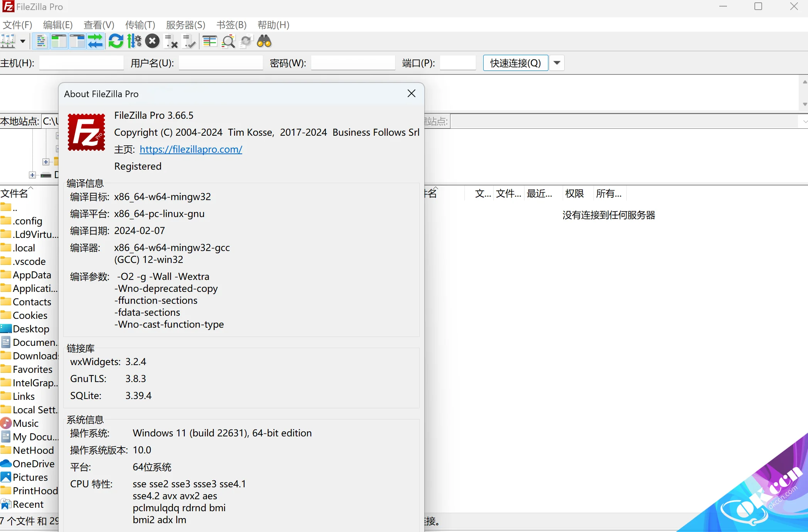
Task: Expand the drive node in local tree
Action: pos(32,175)
